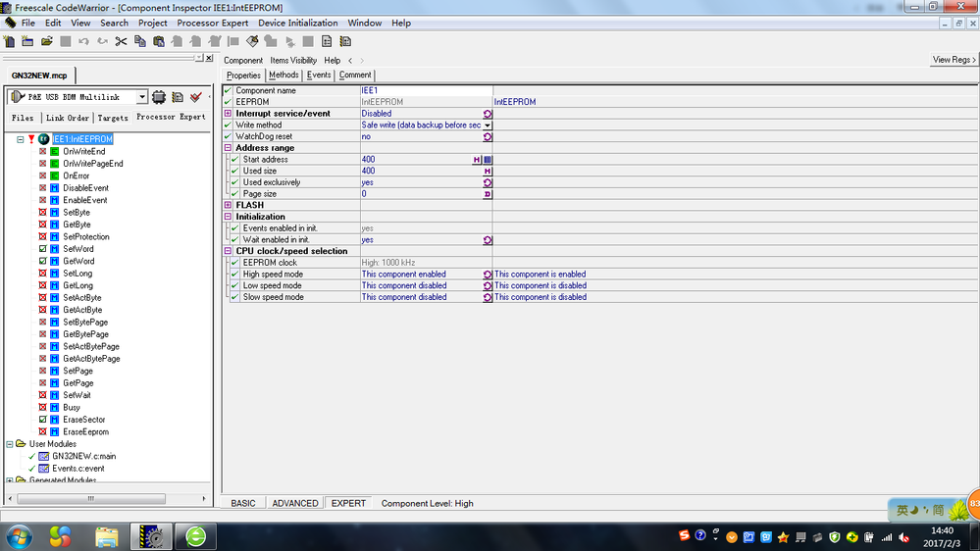Image resolution: width=980 pixels, height=551 pixels.
Task: Toggle Used exclusively circular arrow icon
Action: [x=488, y=183]
